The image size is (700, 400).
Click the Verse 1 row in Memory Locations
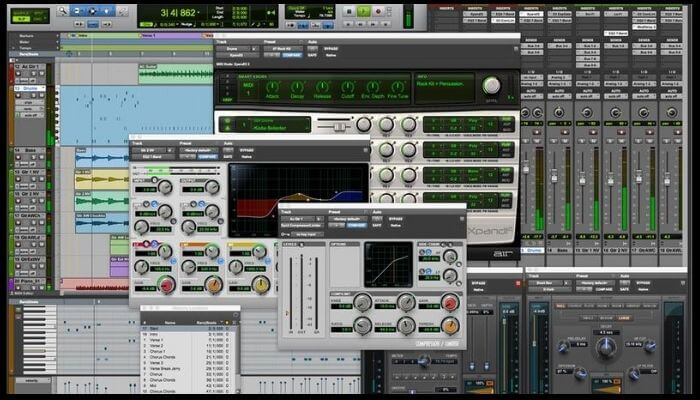[189, 340]
